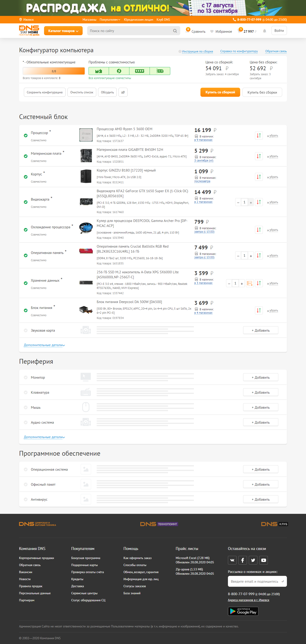Click the Google Play badge

pyautogui.click(x=243, y=611)
